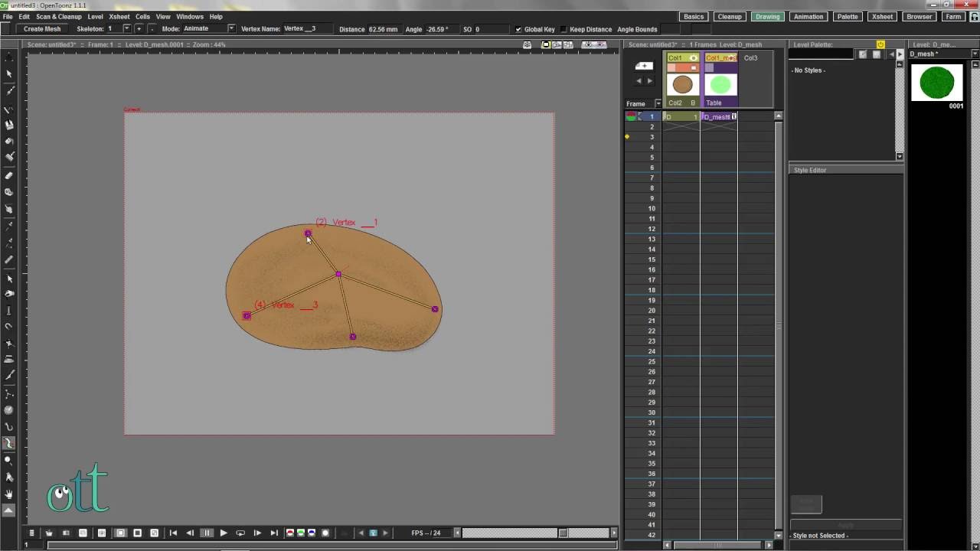Toggle the green channel button
Viewport: 980px width, 551px height.
[x=301, y=533]
